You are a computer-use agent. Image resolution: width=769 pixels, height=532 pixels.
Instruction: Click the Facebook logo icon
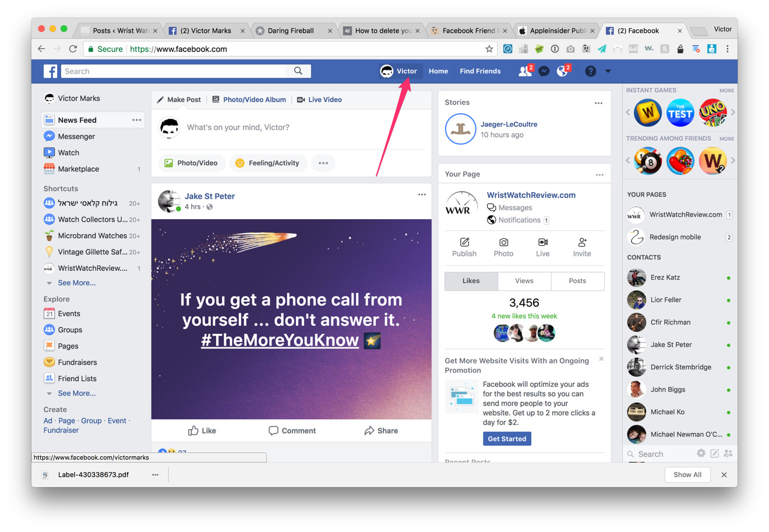pyautogui.click(x=51, y=71)
